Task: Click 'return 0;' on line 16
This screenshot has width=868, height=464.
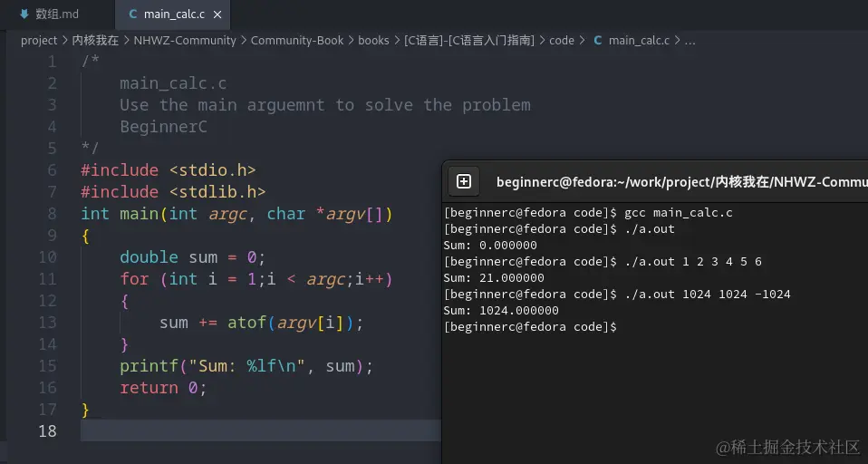Action: tap(163, 388)
